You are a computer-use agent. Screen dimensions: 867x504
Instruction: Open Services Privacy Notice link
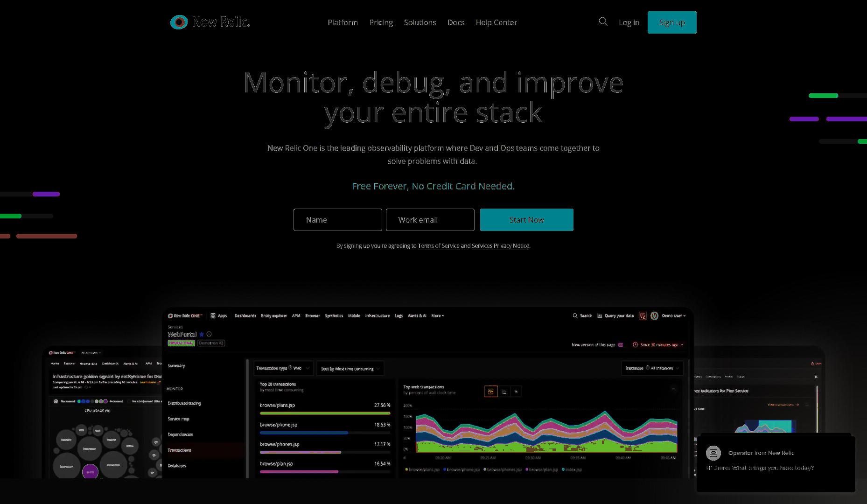tap(500, 246)
